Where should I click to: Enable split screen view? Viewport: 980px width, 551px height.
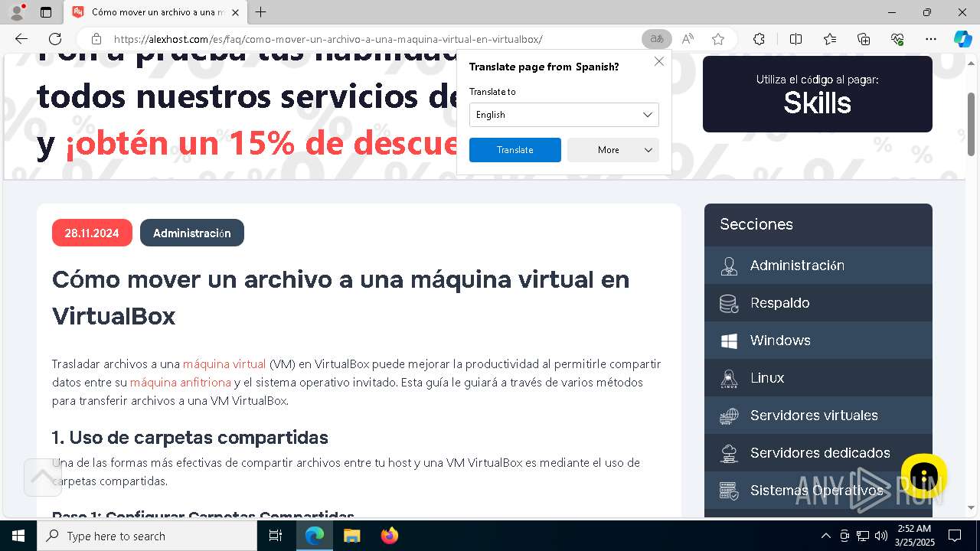click(795, 39)
